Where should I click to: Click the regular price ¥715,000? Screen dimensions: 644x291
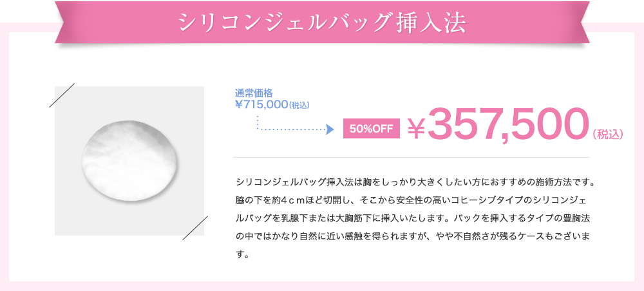[261, 104]
